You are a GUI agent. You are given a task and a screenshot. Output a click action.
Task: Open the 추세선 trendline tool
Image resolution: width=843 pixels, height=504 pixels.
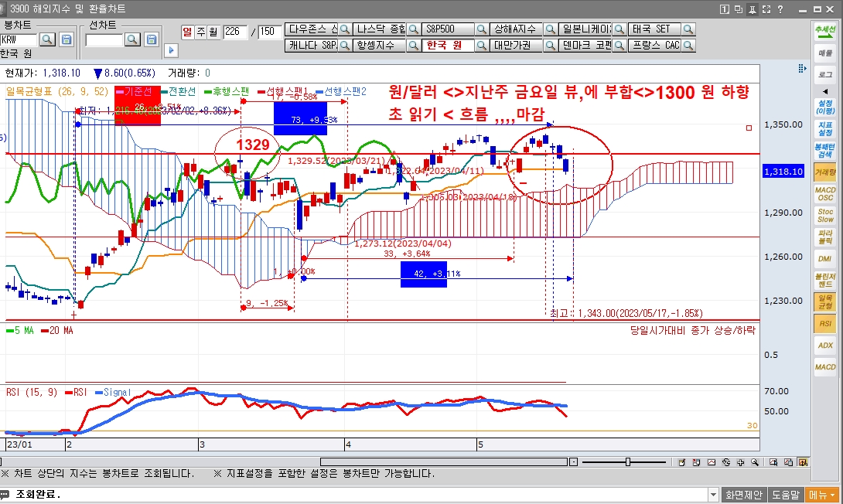click(x=825, y=31)
